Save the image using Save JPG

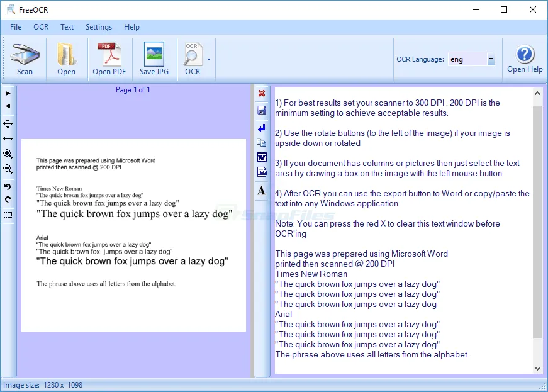pos(154,59)
